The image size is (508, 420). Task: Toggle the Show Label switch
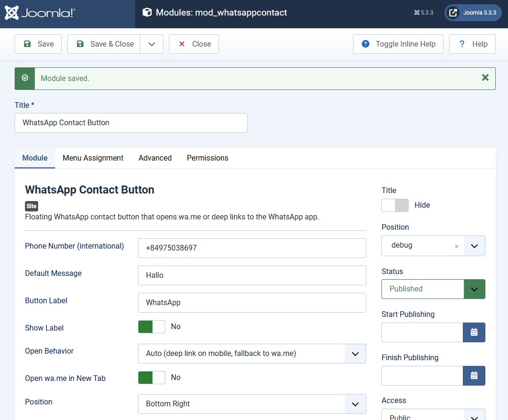click(152, 327)
